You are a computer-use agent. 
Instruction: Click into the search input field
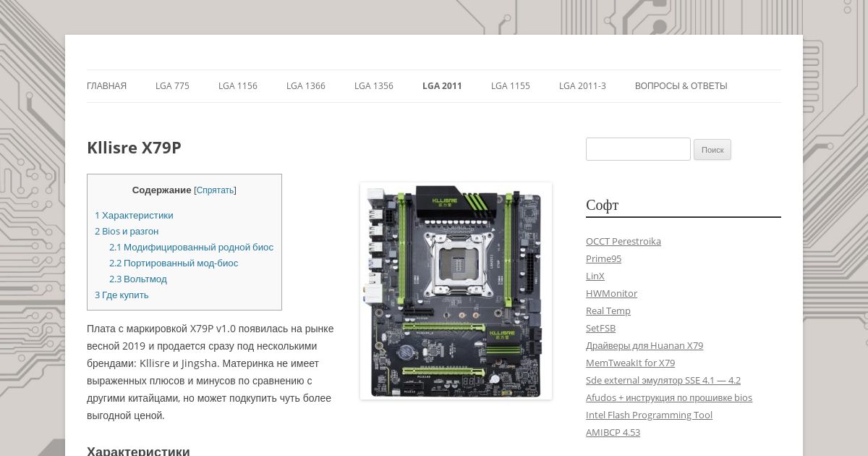point(638,149)
